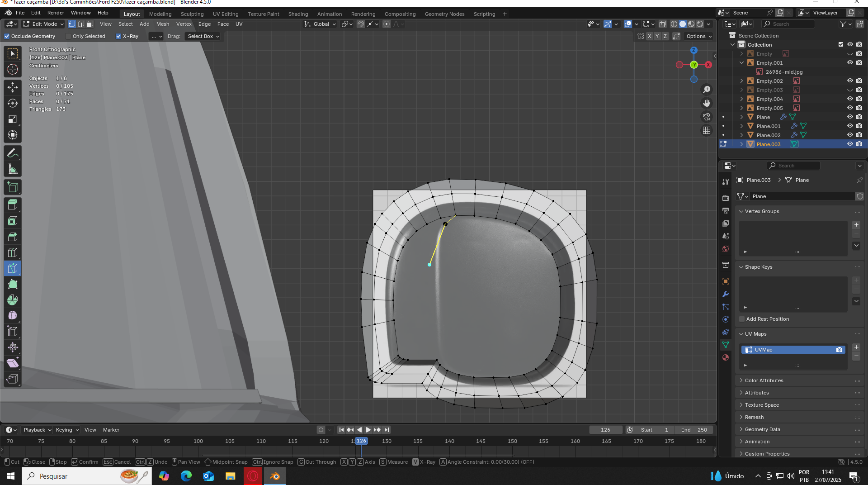Select the Measure tool
The image size is (868, 485).
[x=13, y=169]
